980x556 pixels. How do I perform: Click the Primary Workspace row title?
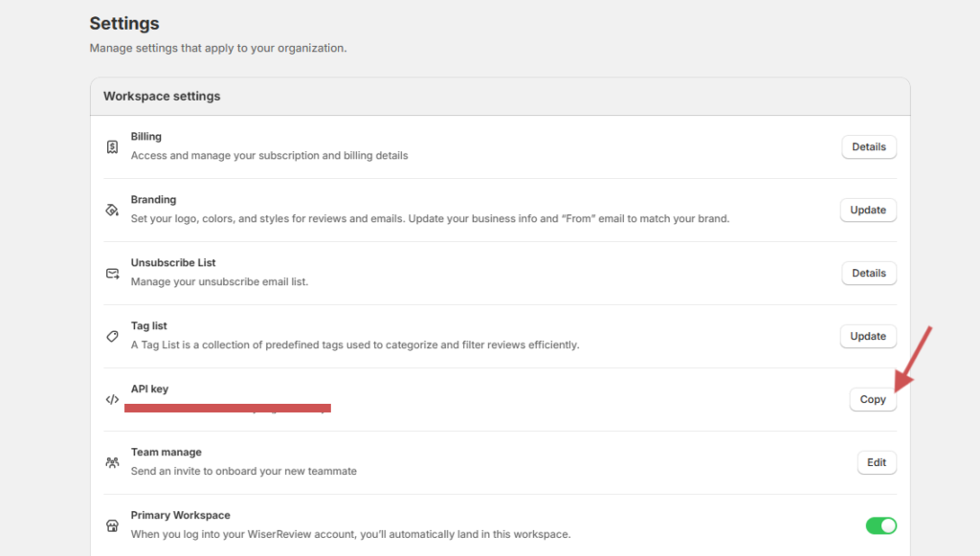pos(180,516)
